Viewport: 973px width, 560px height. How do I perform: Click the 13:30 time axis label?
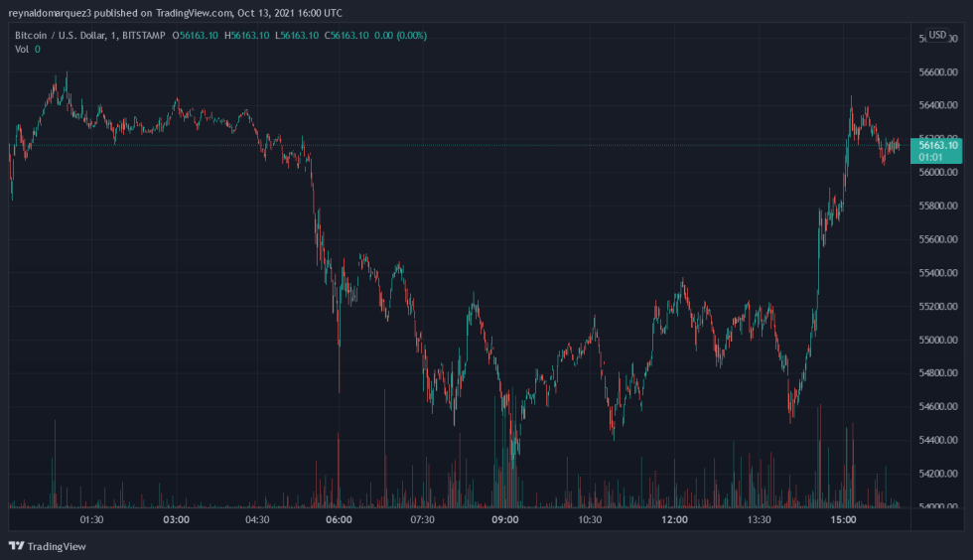click(759, 519)
